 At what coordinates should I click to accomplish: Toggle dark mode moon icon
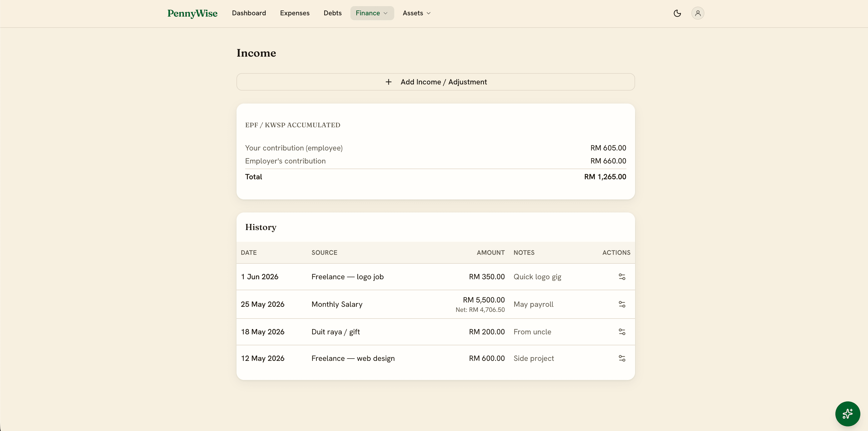coord(677,13)
